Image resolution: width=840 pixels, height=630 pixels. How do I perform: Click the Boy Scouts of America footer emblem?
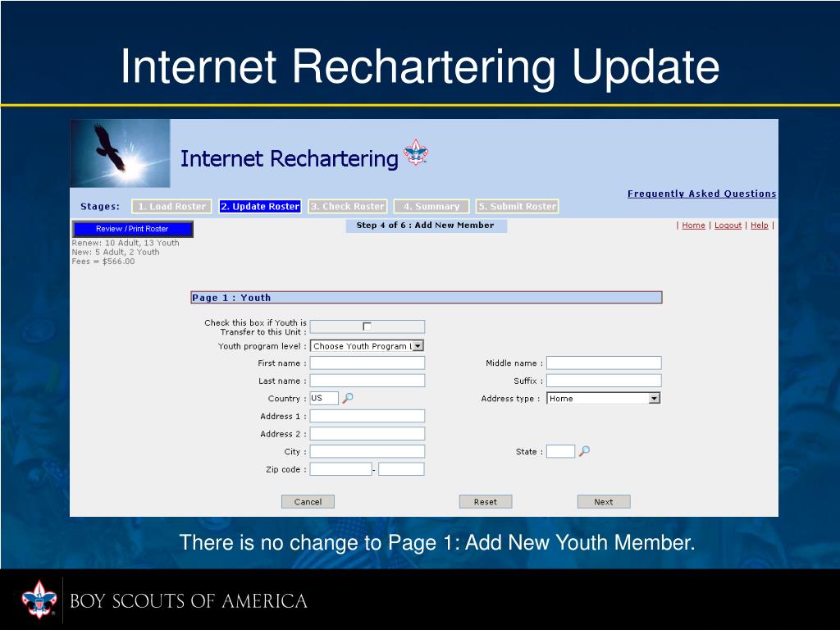point(39,600)
